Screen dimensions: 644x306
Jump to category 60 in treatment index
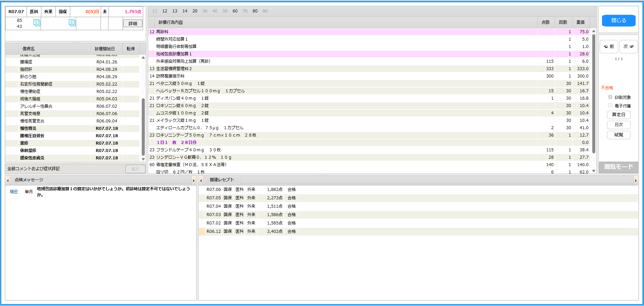click(235, 11)
